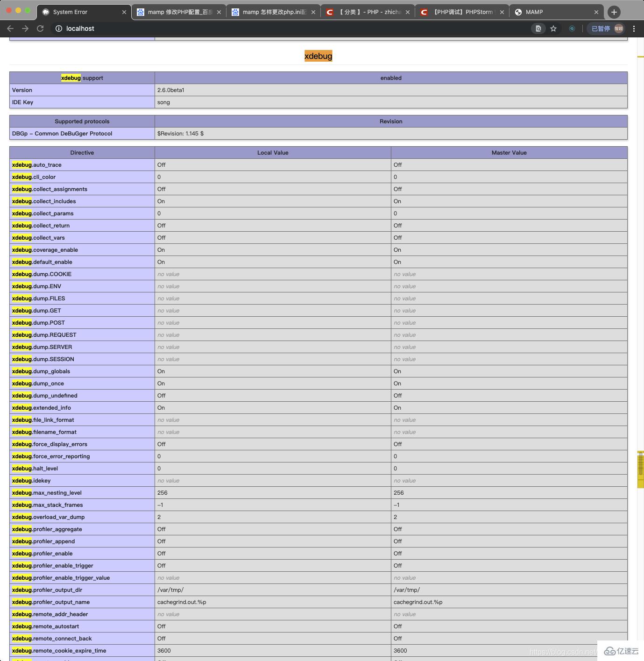This screenshot has height=661, width=644.
Task: Open a new browser tab
Action: coord(614,12)
